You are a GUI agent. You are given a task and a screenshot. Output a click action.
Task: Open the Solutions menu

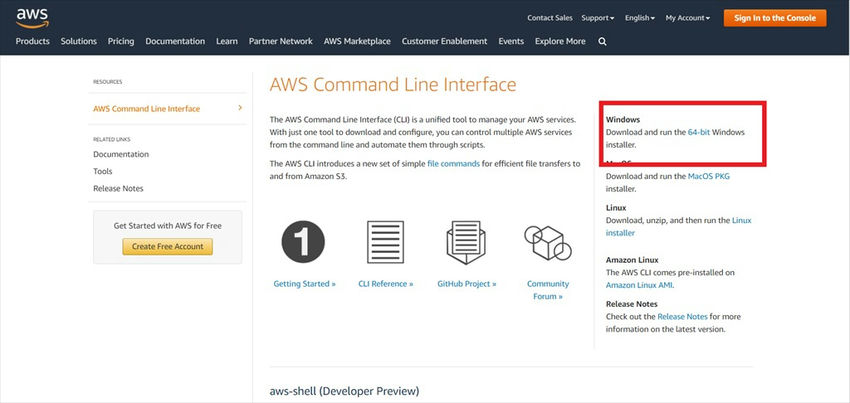79,41
